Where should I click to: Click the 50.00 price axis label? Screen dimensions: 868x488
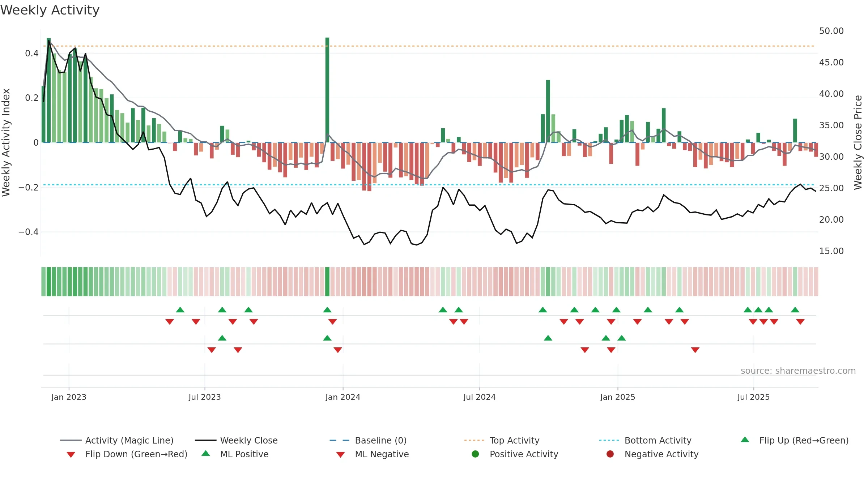pyautogui.click(x=831, y=31)
